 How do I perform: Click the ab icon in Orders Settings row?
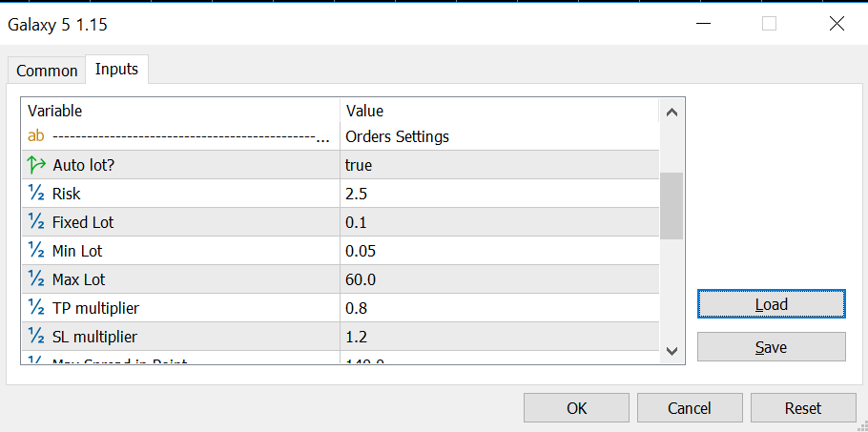tap(36, 136)
